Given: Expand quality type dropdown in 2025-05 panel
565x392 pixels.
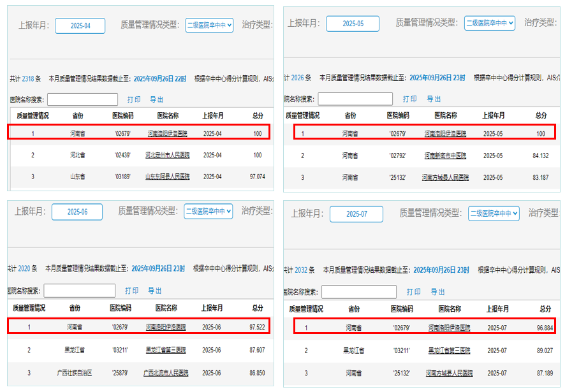Looking at the screenshot, I should point(489,23).
